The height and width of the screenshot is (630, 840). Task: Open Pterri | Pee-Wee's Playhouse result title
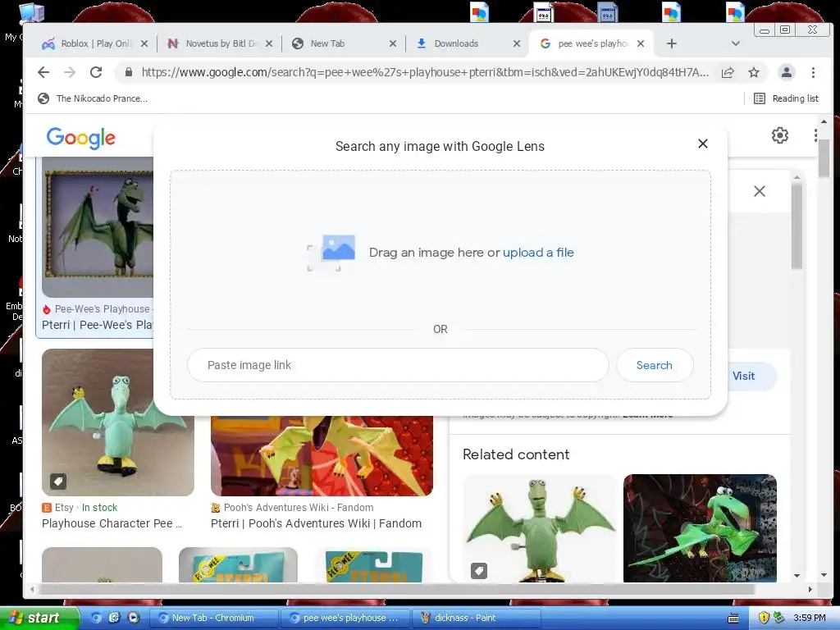(x=98, y=325)
